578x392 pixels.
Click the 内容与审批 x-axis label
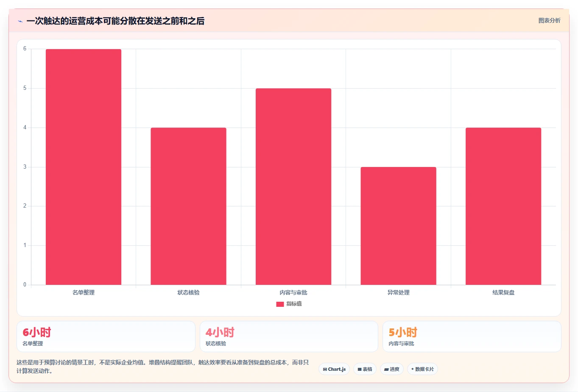click(293, 292)
